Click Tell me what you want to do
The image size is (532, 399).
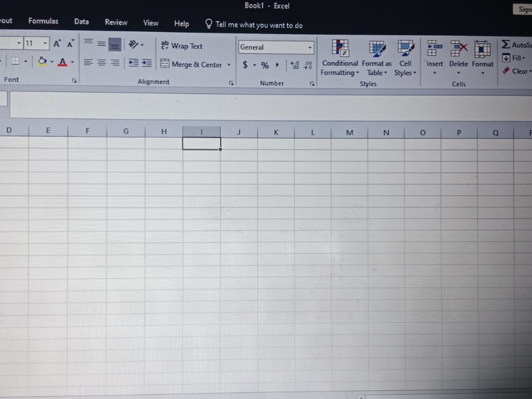(254, 25)
